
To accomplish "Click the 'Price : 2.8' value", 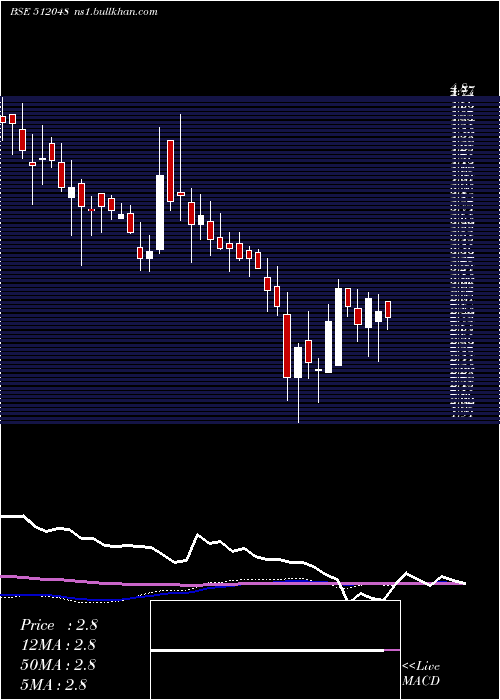I will (x=59, y=625).
